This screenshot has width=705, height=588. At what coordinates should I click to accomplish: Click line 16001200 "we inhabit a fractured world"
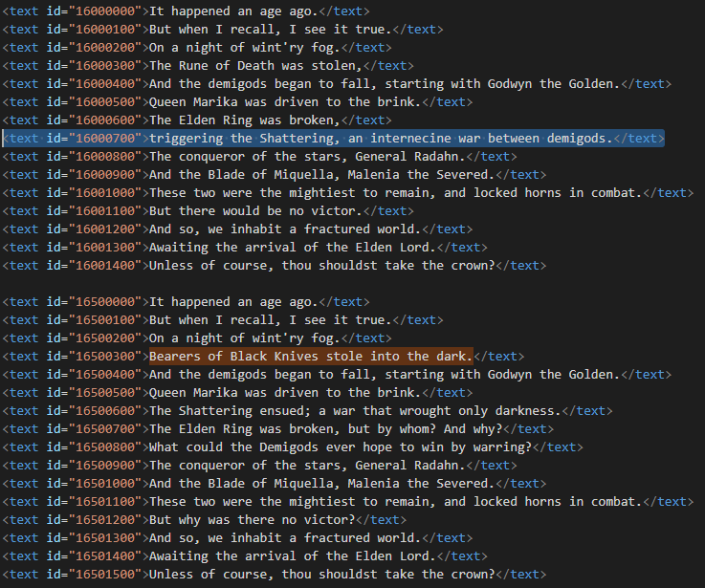pyautogui.click(x=237, y=229)
